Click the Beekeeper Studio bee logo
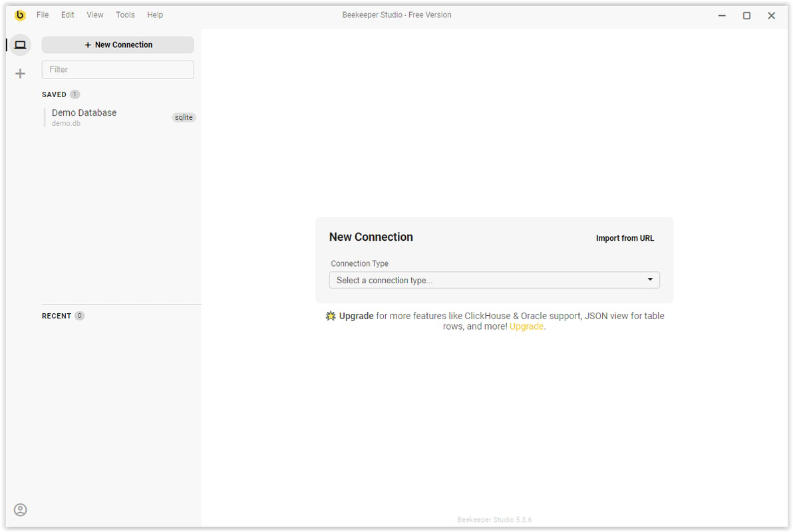Image resolution: width=793 pixels, height=532 pixels. (20, 15)
